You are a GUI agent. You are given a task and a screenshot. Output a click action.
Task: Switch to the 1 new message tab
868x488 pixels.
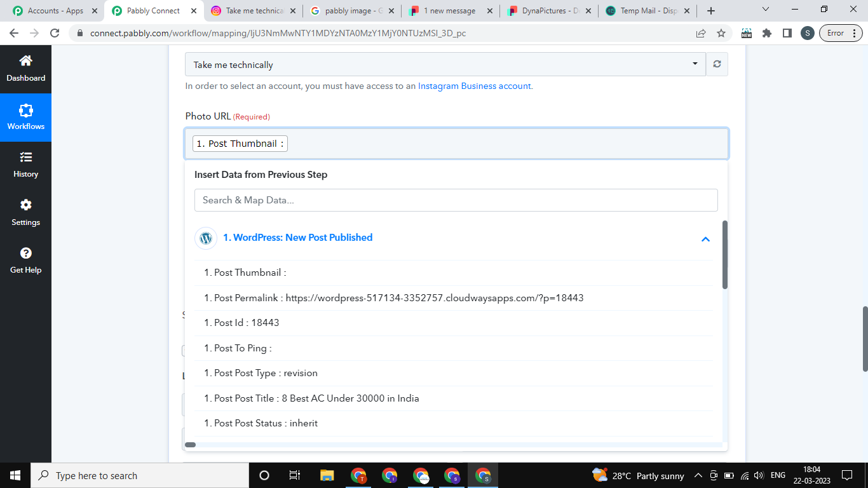(x=451, y=11)
